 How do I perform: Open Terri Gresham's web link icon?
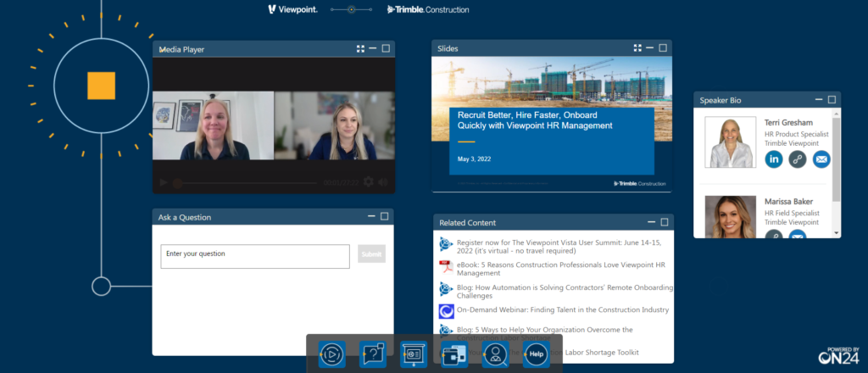pyautogui.click(x=798, y=159)
